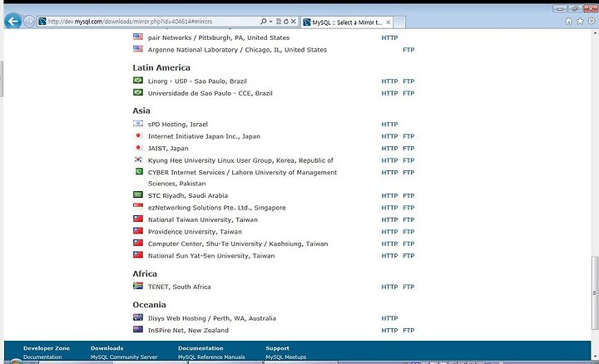The width and height of the screenshot is (599, 364).
Task: Click FTP link for JAIST Japan
Action: tap(408, 149)
